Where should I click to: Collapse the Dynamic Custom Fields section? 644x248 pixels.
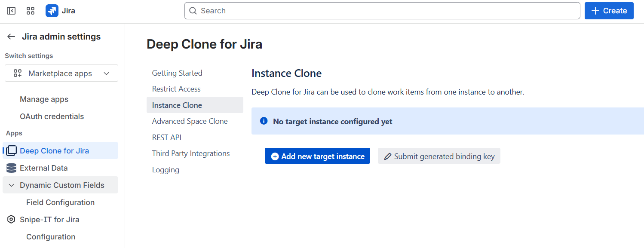click(12, 185)
